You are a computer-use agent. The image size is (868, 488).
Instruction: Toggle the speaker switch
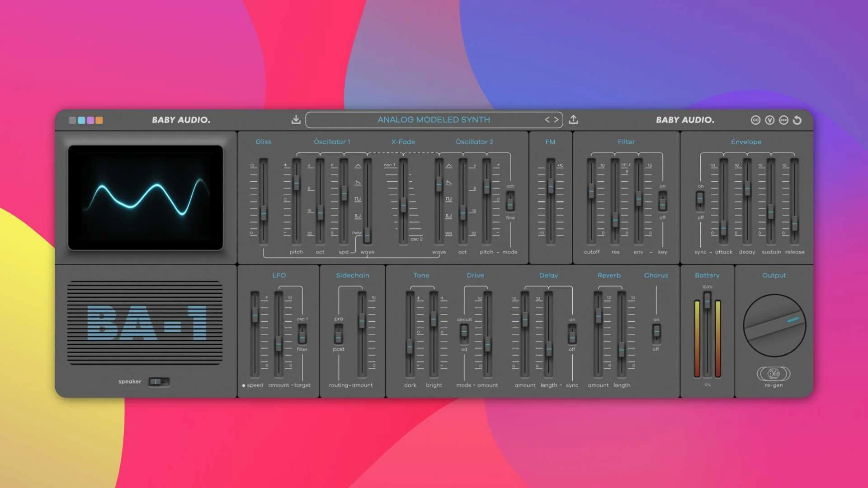tap(159, 382)
